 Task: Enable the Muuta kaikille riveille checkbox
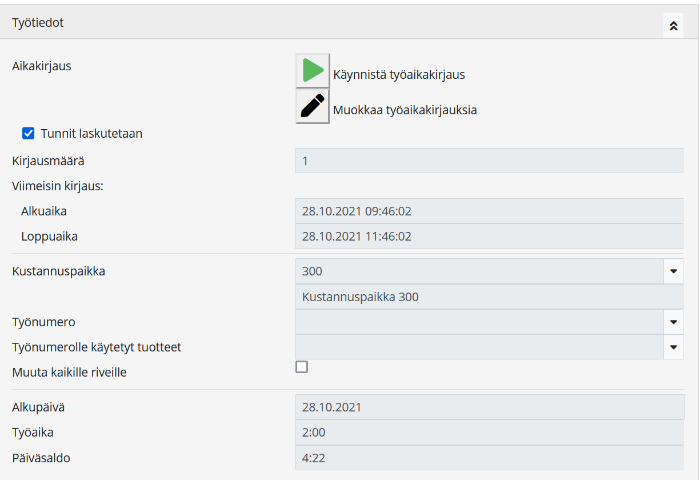[x=302, y=368]
